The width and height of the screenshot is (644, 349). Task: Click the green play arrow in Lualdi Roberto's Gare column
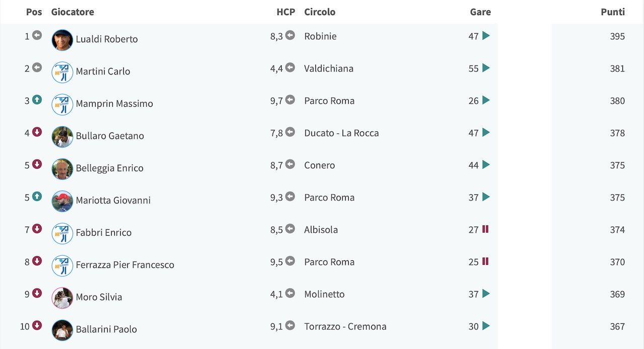[x=486, y=36]
